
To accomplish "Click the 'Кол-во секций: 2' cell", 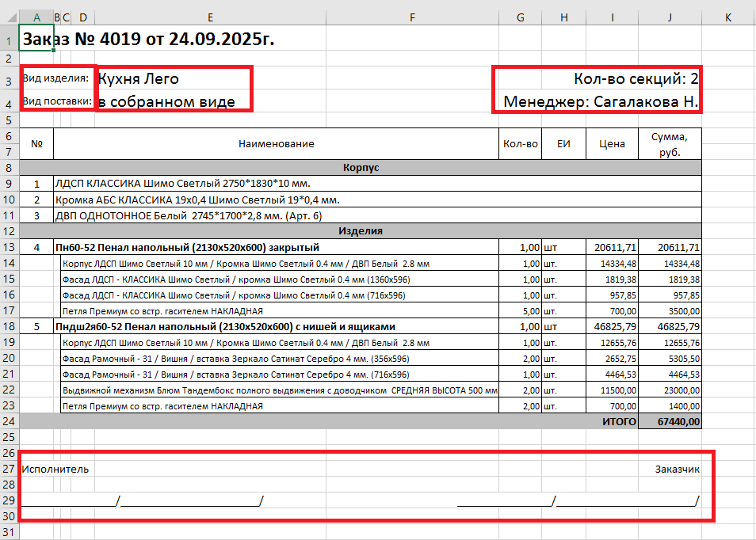I will (636, 79).
